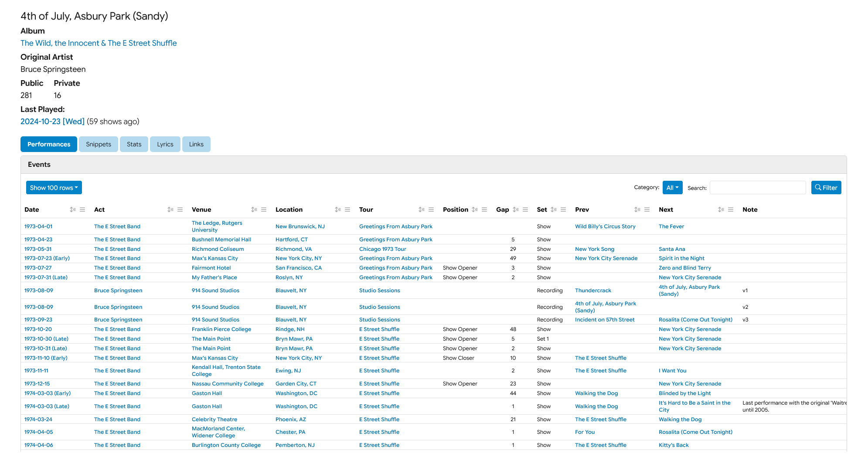The image size is (868, 463).
Task: Click the Filter button
Action: (826, 188)
